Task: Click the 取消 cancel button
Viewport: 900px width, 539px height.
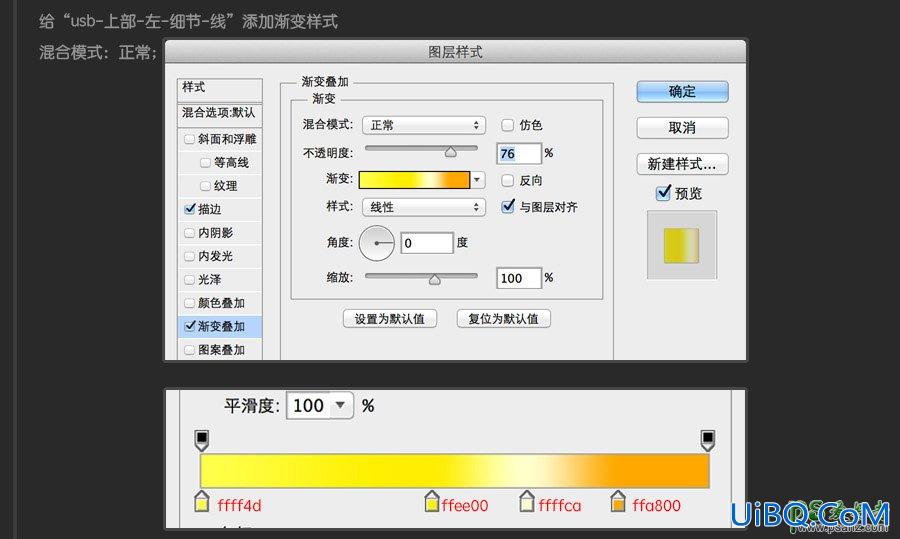Action: (x=682, y=127)
